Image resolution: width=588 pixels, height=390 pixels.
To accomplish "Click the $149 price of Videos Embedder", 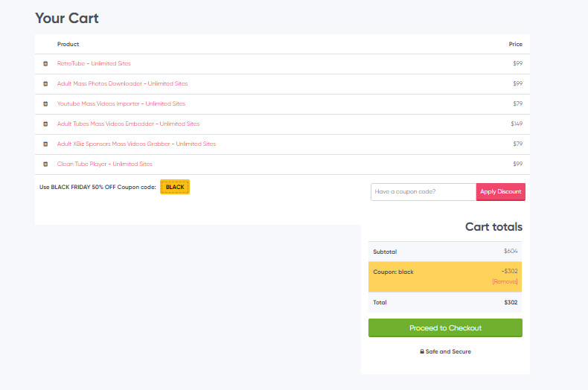I will [x=517, y=124].
